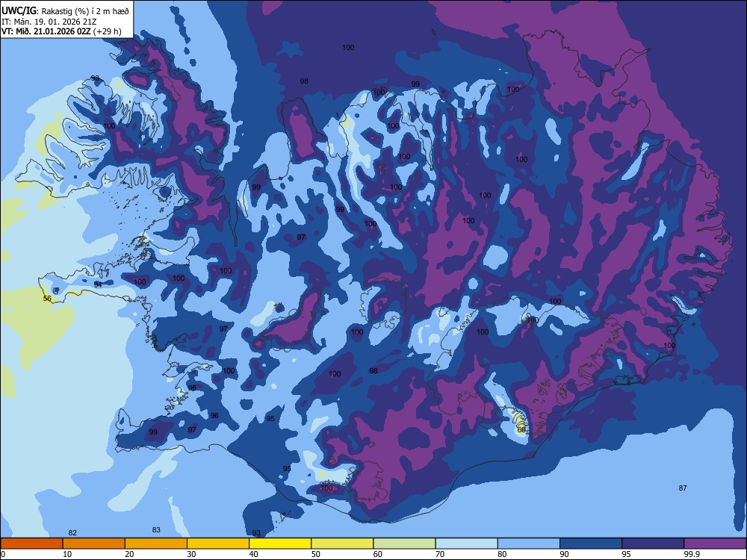The image size is (747, 560).
Task: Select the amber 20–30 legend color block
Action: coord(156,544)
